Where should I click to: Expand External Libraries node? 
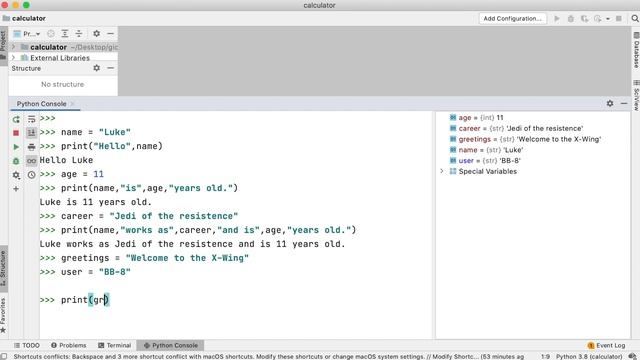(x=13, y=58)
